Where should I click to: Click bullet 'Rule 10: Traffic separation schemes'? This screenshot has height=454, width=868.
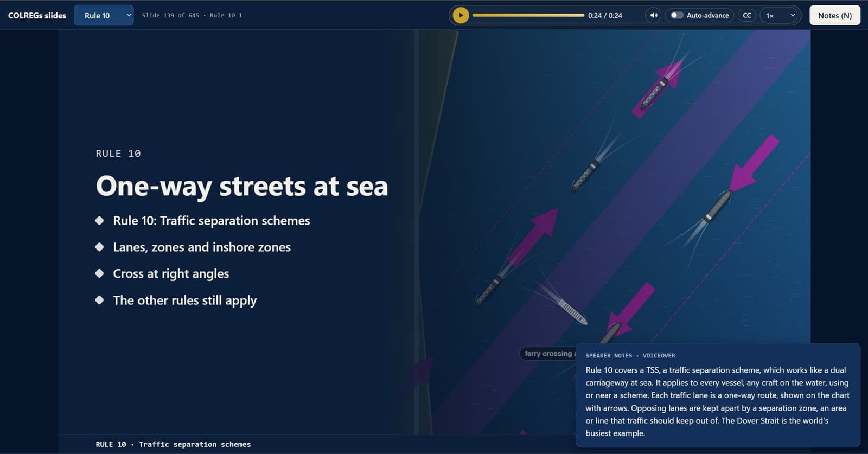[x=212, y=221]
